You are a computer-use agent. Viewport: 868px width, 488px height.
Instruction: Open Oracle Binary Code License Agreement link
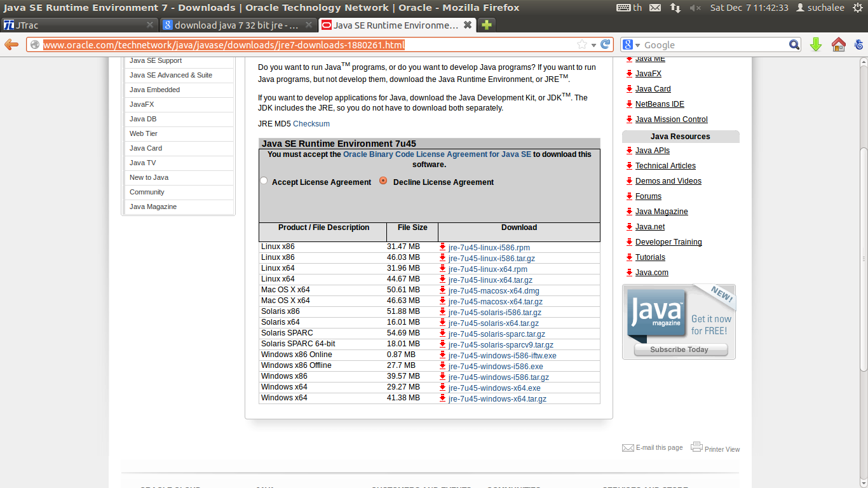(437, 154)
